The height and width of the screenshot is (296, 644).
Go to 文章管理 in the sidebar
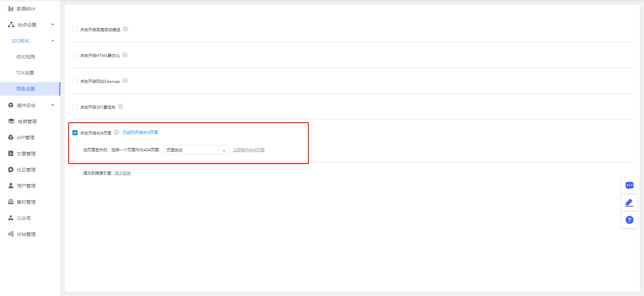click(26, 154)
